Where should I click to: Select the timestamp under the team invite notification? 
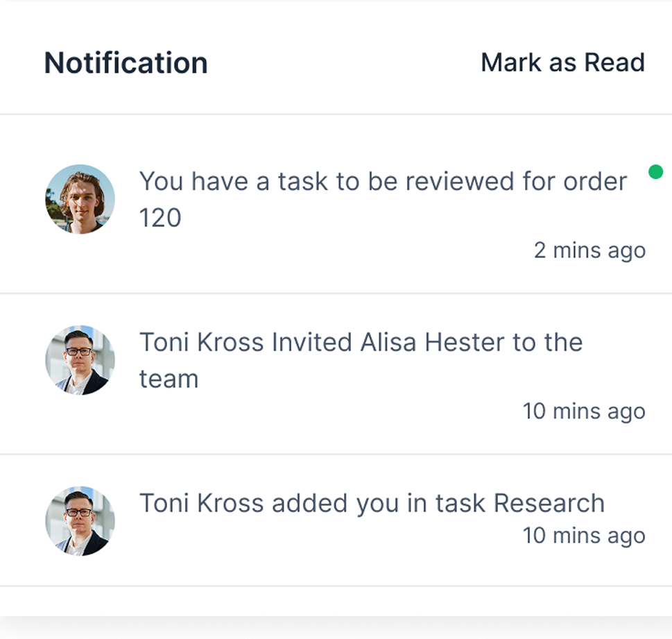click(x=584, y=411)
